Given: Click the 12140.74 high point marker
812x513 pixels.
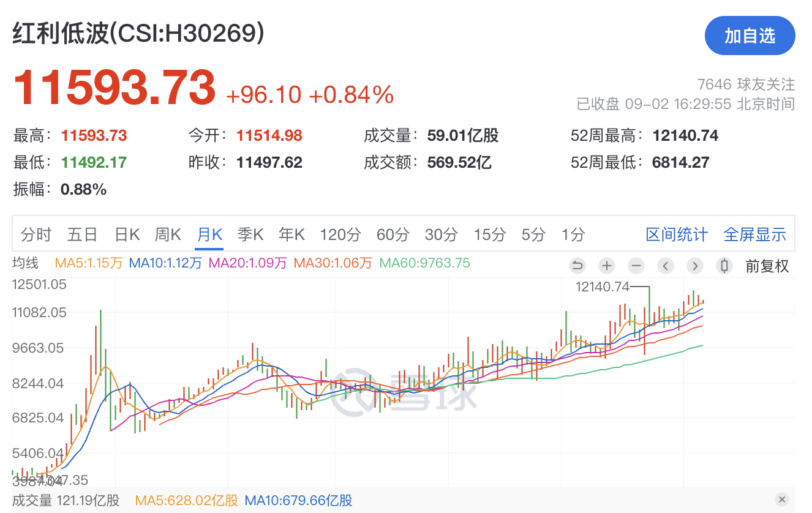Looking at the screenshot, I should (603, 286).
